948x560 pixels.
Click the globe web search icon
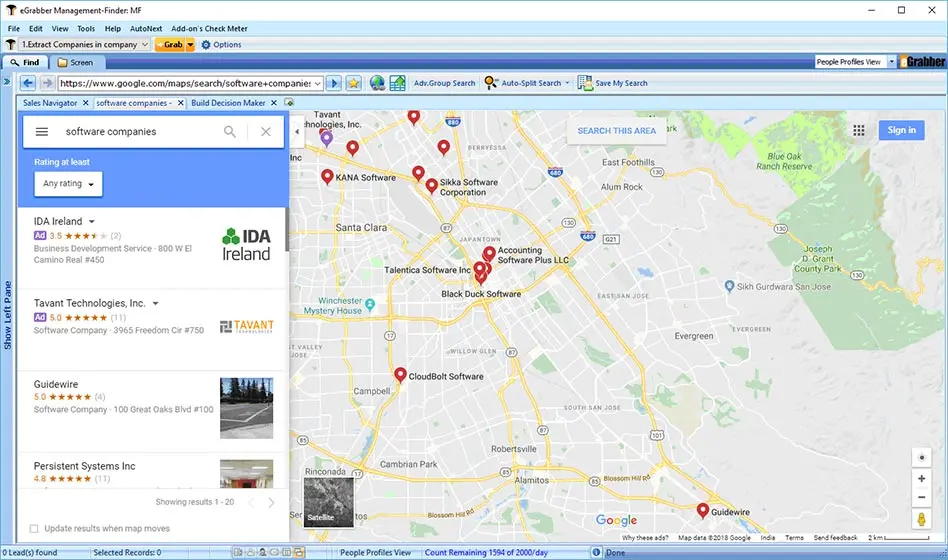(x=377, y=83)
